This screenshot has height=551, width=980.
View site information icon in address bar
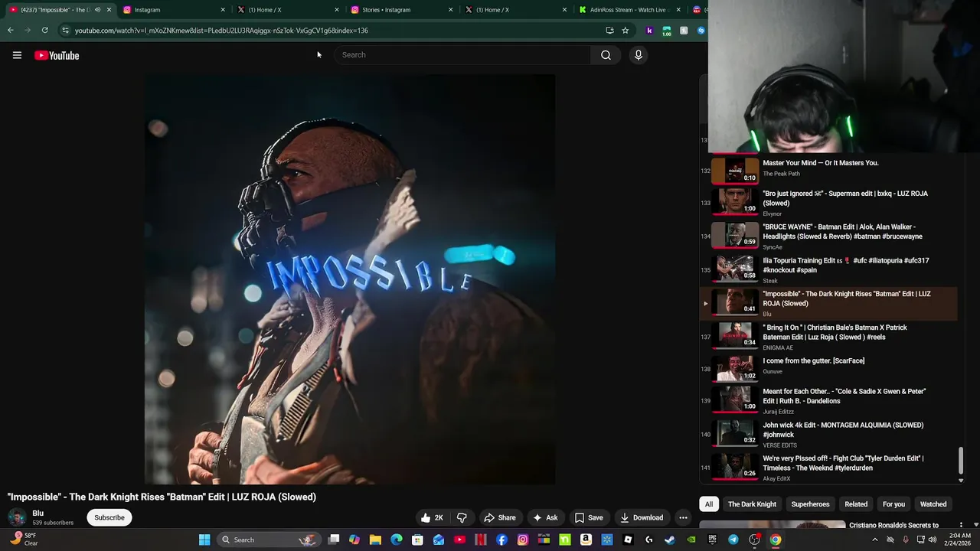[65, 31]
